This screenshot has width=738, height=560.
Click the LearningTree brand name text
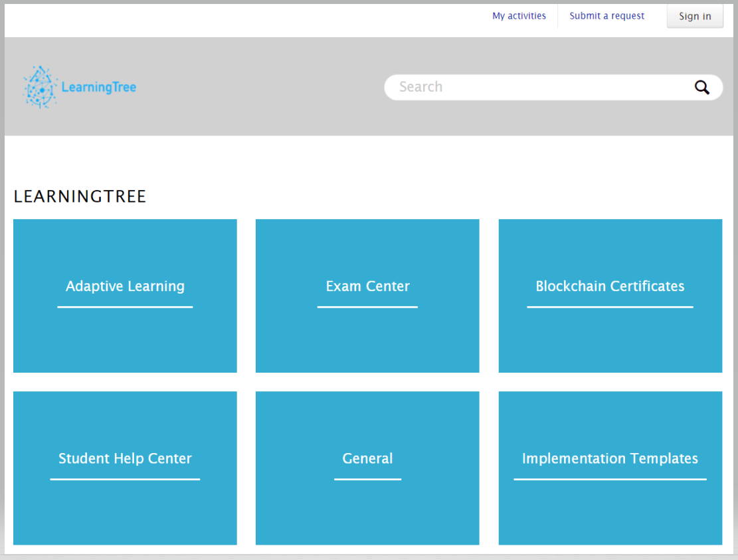tap(98, 88)
